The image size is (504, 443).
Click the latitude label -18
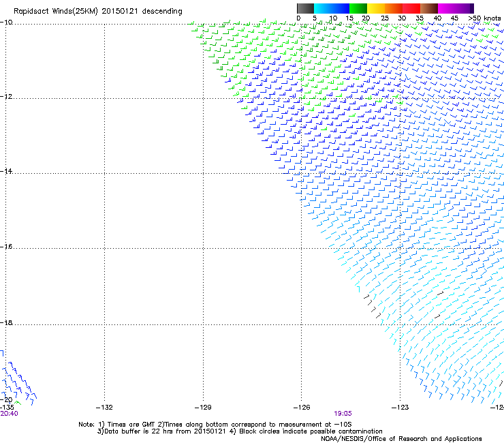(x=6, y=322)
